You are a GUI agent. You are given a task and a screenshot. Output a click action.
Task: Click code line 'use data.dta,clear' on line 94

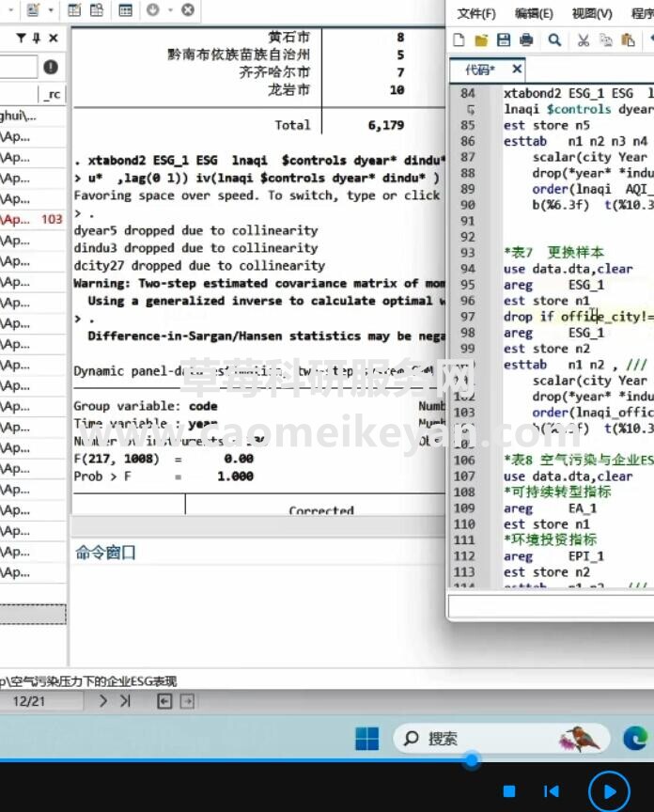568,269
